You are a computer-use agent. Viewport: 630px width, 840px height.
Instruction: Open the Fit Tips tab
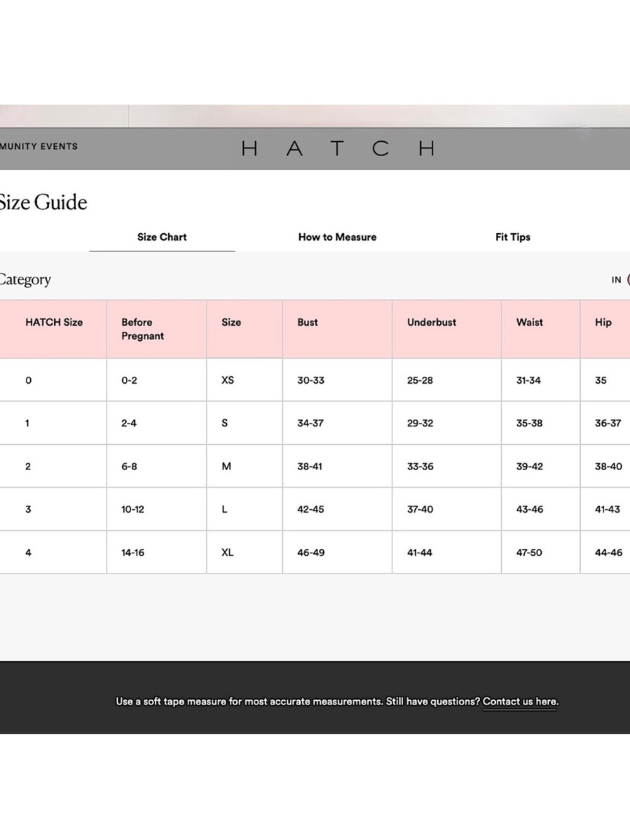tap(513, 237)
